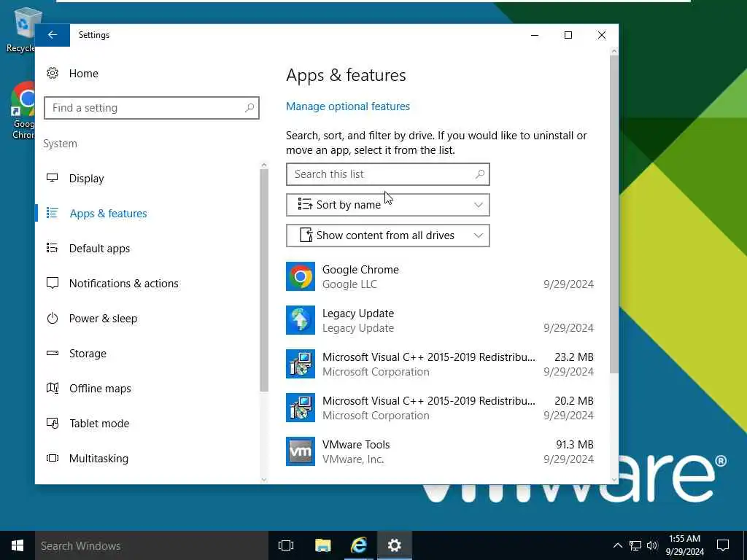Click the Display monitor icon in sidebar
This screenshot has width=747, height=560.
(x=53, y=178)
